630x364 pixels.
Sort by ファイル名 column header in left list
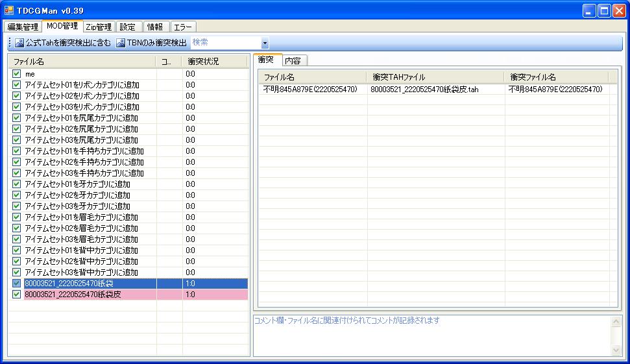pos(82,62)
